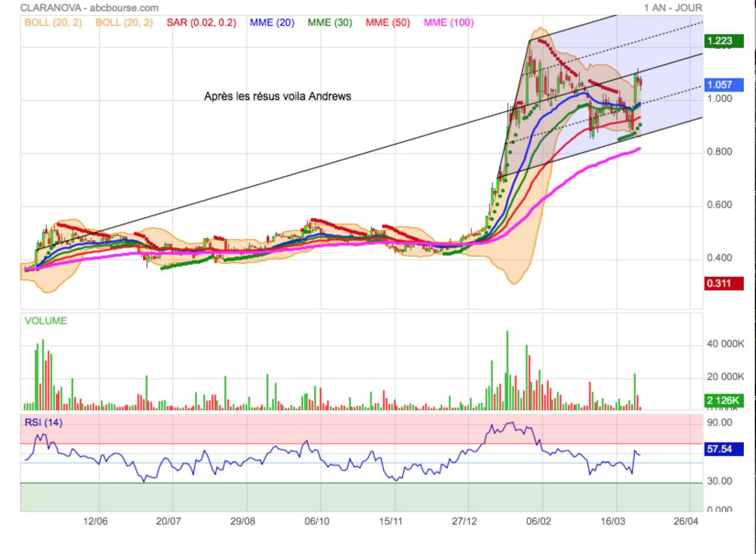Click the 90.00 RSI axis label
The image size is (756, 554).
[720, 422]
